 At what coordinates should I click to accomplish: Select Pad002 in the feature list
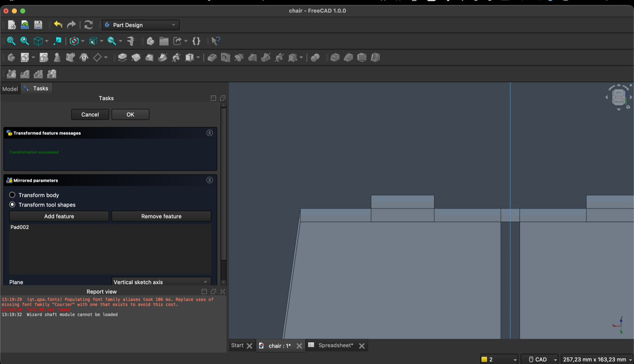point(20,227)
